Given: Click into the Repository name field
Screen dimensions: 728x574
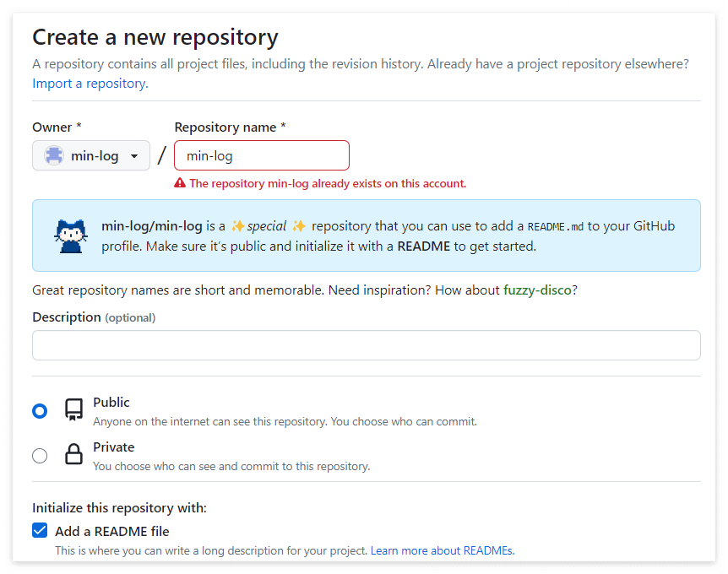Looking at the screenshot, I should click(262, 155).
